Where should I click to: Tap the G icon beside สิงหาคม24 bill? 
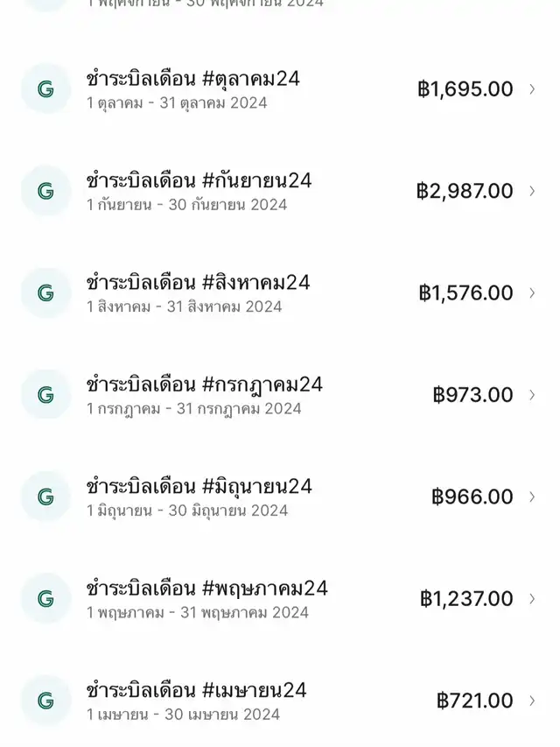click(45, 292)
